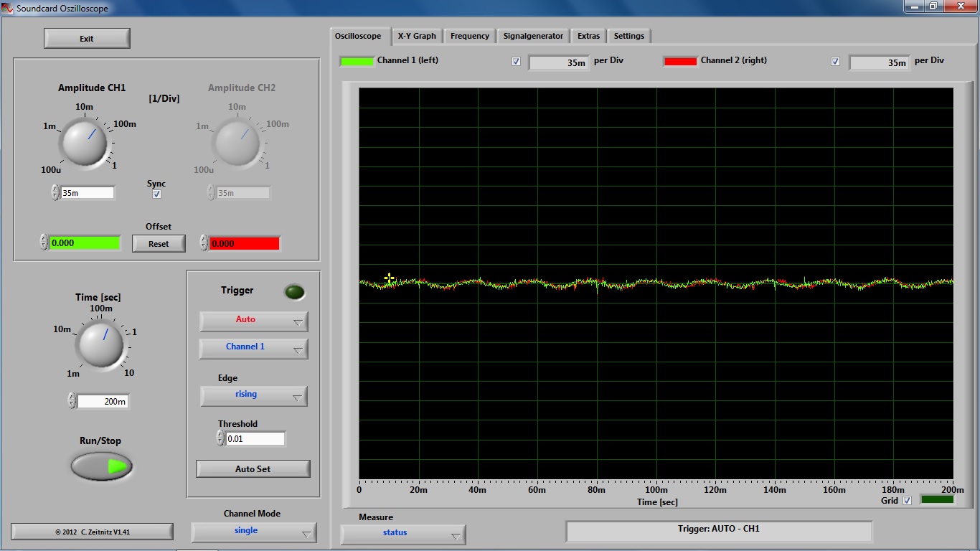Open the trigger mode Auto dropdown

[x=253, y=321]
